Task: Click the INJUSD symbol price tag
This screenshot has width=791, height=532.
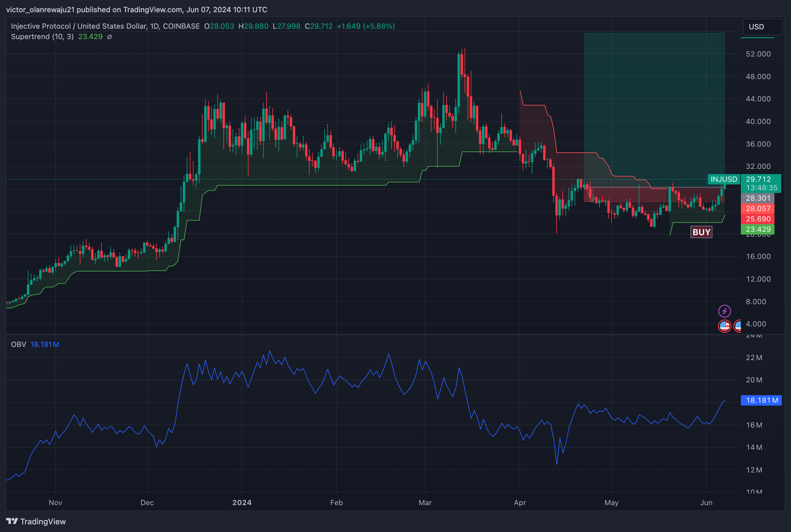Action: click(x=723, y=179)
